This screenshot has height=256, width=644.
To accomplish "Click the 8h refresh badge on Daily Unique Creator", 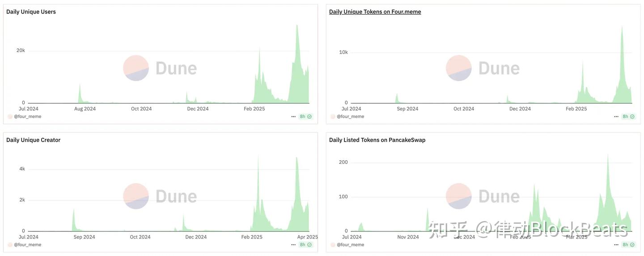I will (x=306, y=245).
